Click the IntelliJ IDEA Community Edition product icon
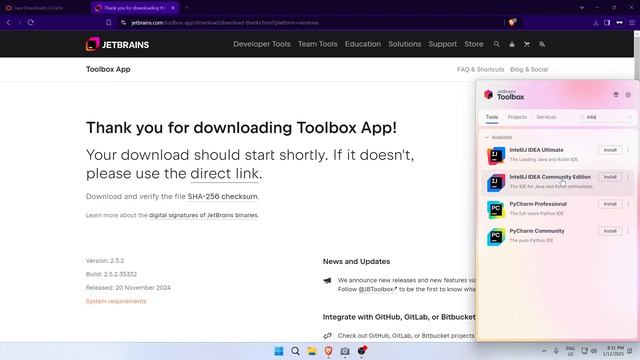The height and width of the screenshot is (360, 640). [496, 182]
